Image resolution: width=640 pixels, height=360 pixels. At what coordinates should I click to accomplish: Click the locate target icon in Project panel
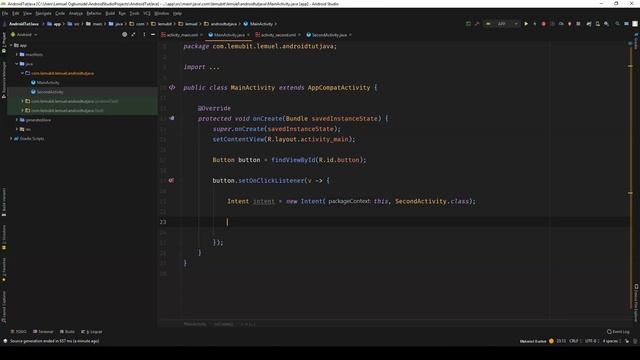pyautogui.click(x=124, y=35)
